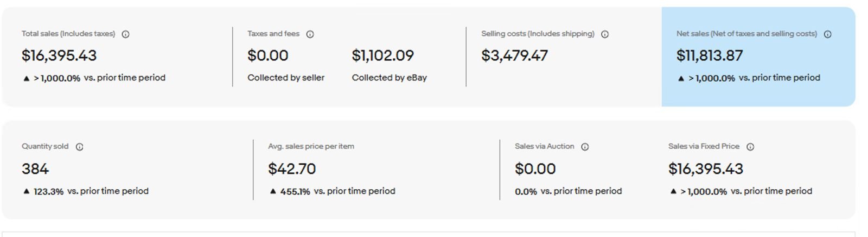Click the $0.00 Sales via Auction value

[x=535, y=169]
